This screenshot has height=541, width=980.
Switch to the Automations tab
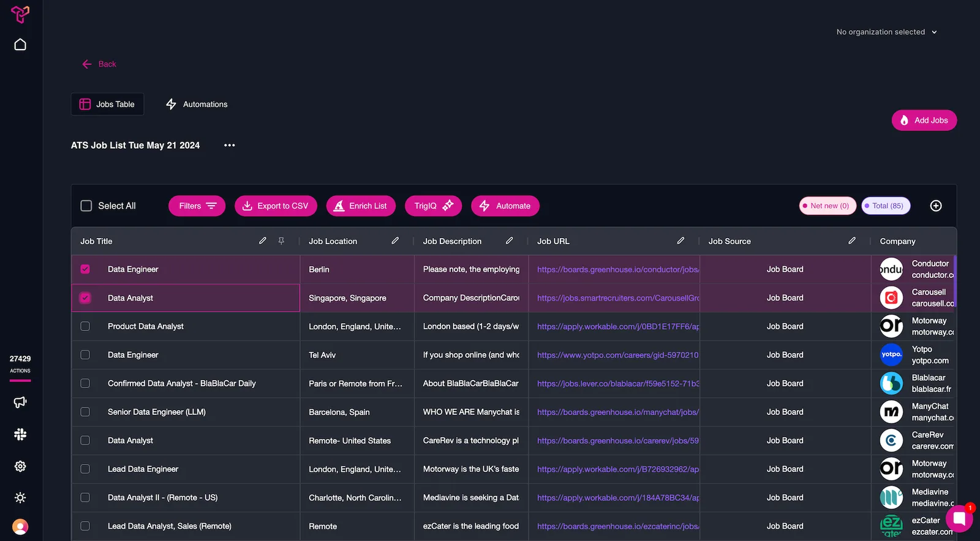[x=197, y=104]
